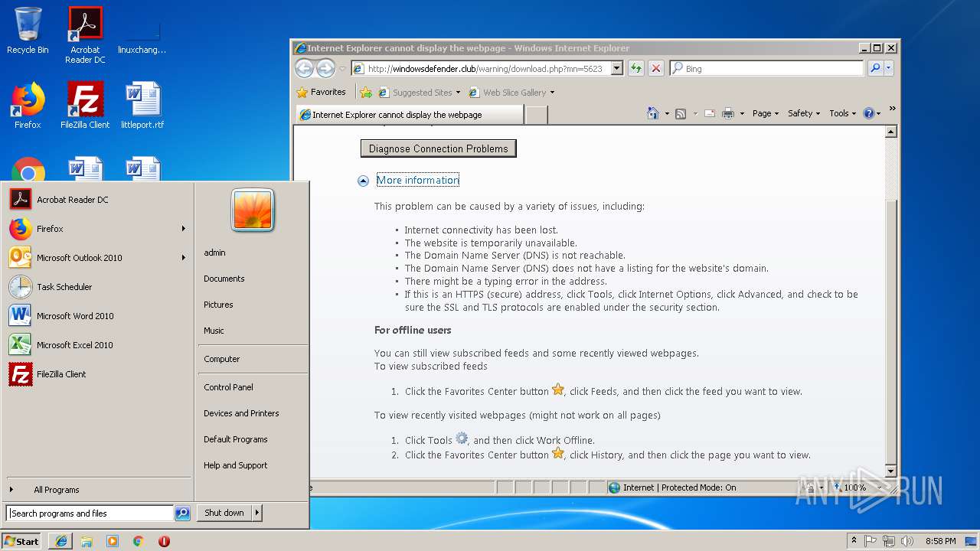The image size is (980, 551).
Task: Click the Bing search magnifier icon
Action: click(x=875, y=68)
